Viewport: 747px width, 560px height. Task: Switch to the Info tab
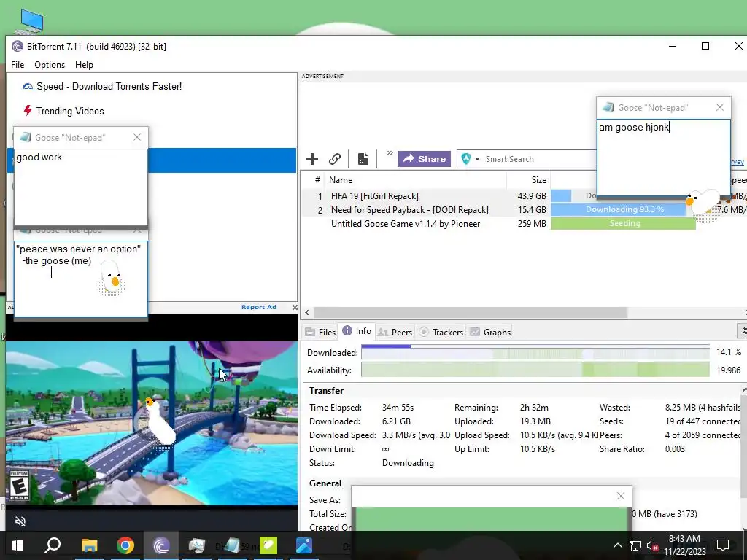[357, 331]
